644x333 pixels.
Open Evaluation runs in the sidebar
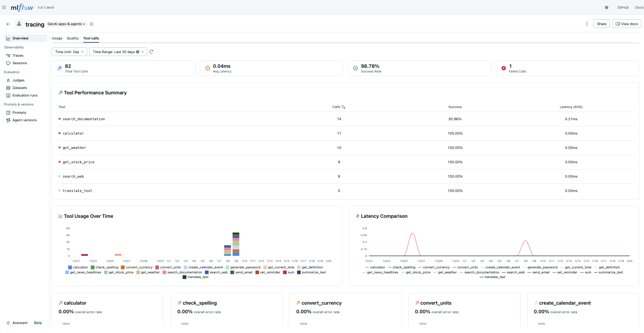point(25,95)
